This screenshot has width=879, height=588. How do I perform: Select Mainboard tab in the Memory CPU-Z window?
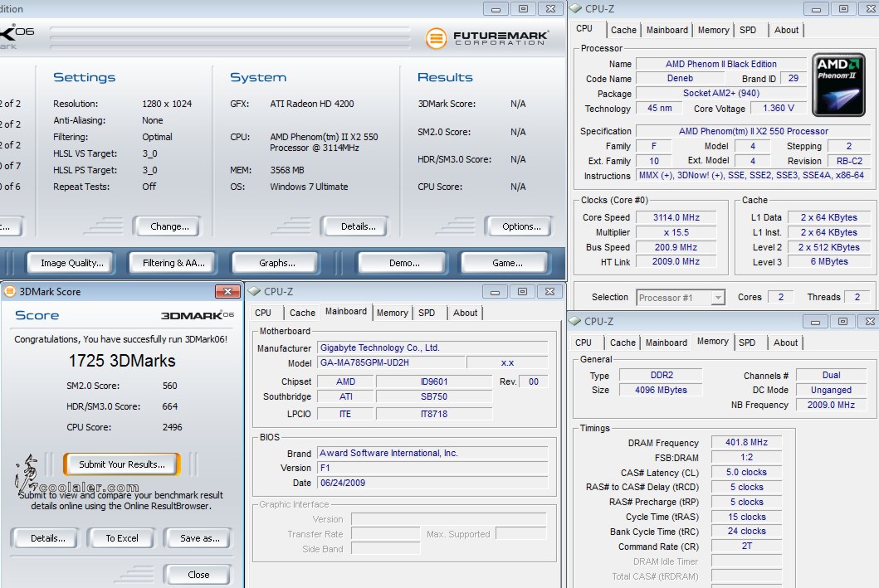click(x=666, y=343)
